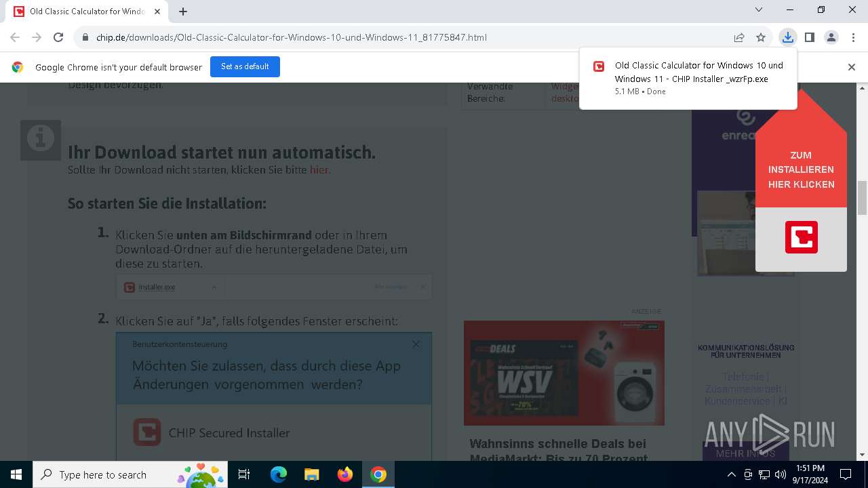Close the Old Classic Calculator tab
The height and width of the screenshot is (488, 868).
158,12
